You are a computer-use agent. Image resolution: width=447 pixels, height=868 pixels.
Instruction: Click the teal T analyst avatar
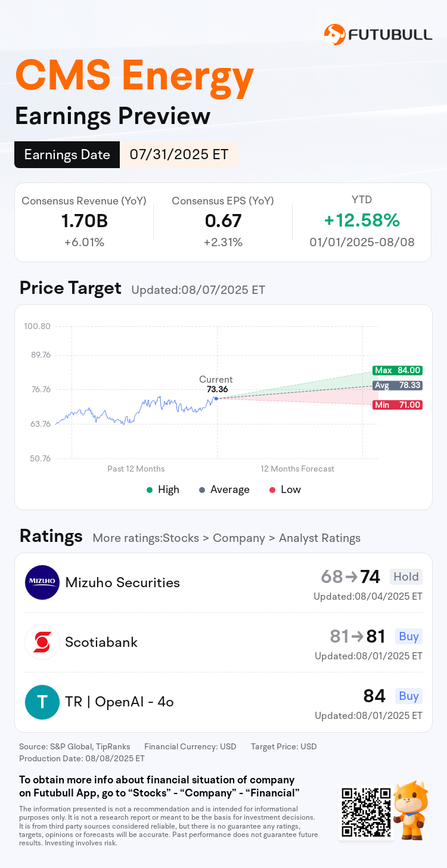42,702
